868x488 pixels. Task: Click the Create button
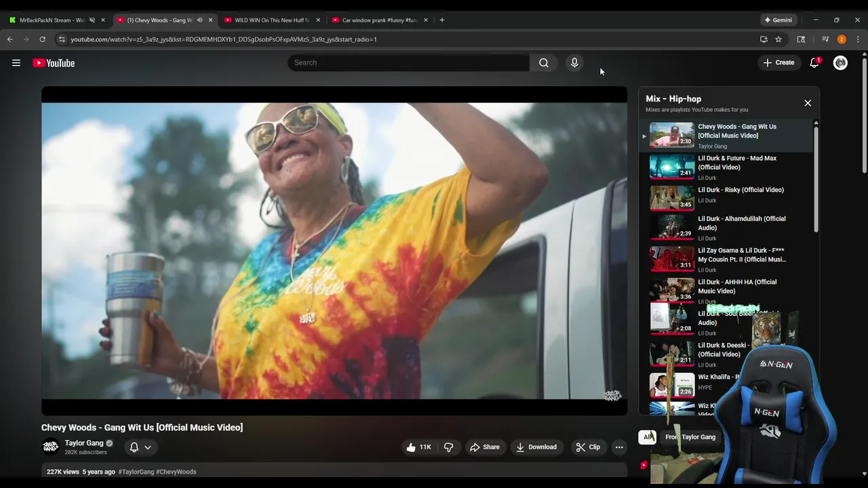tap(778, 63)
